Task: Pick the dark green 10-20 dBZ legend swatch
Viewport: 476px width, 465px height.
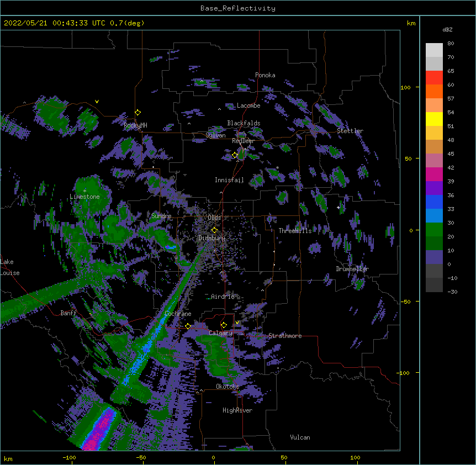Action: (434, 244)
